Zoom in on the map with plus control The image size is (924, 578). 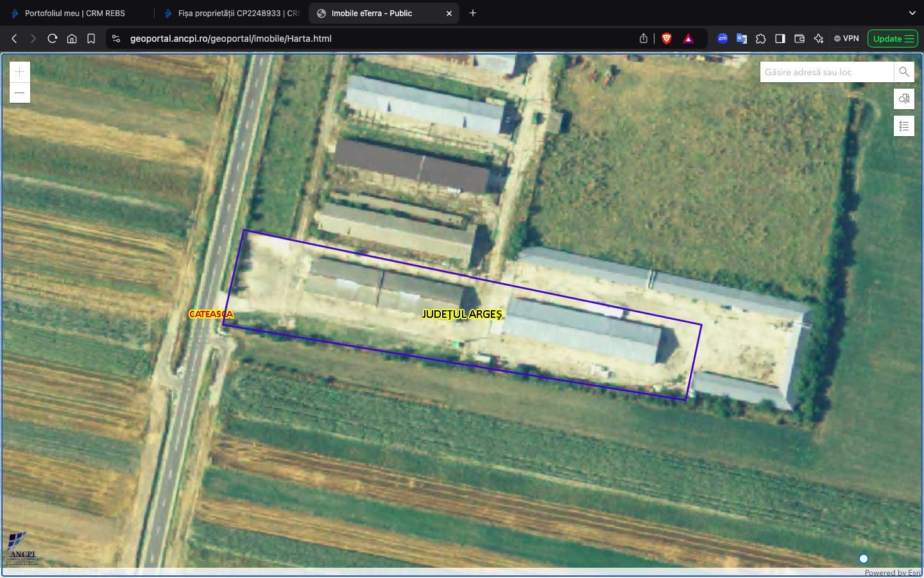(19, 71)
